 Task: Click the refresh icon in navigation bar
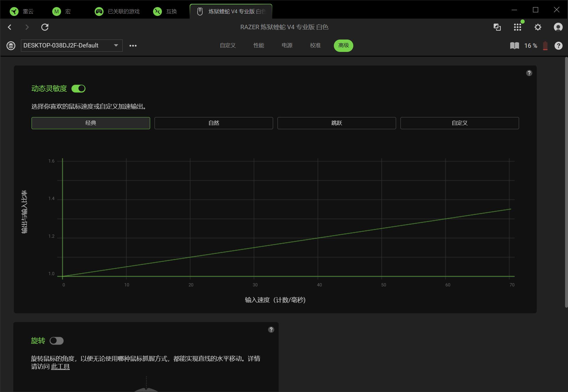pos(45,27)
